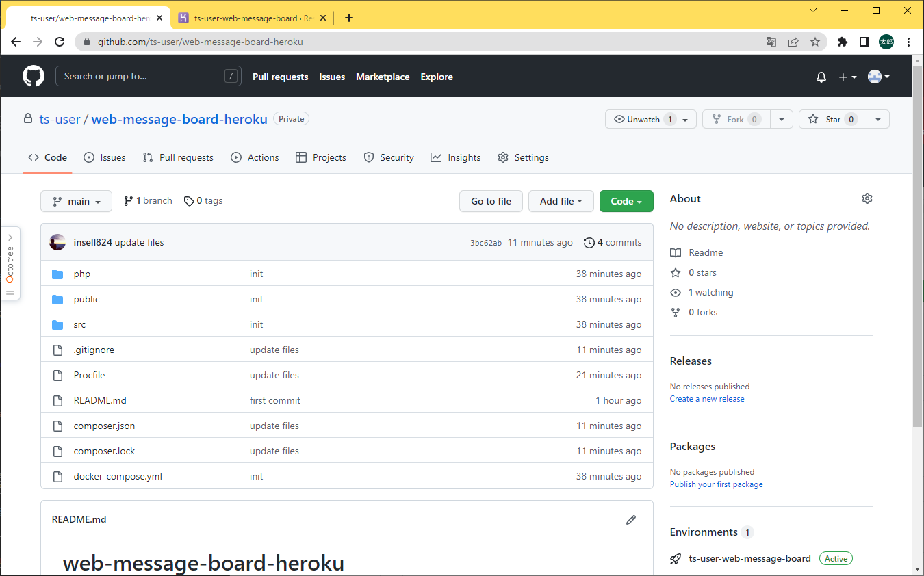Open docker-compose.yml file
Image resolution: width=924 pixels, height=576 pixels.
point(118,476)
